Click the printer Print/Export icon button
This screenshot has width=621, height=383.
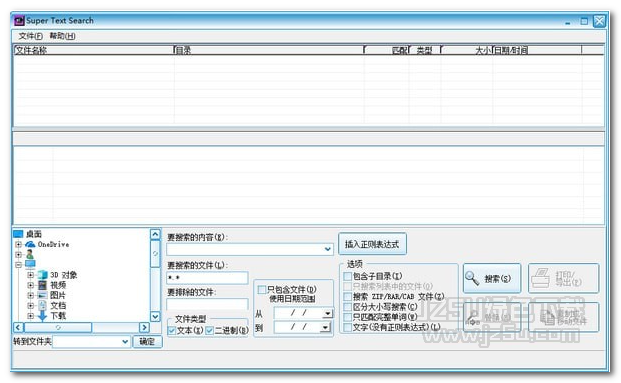563,278
